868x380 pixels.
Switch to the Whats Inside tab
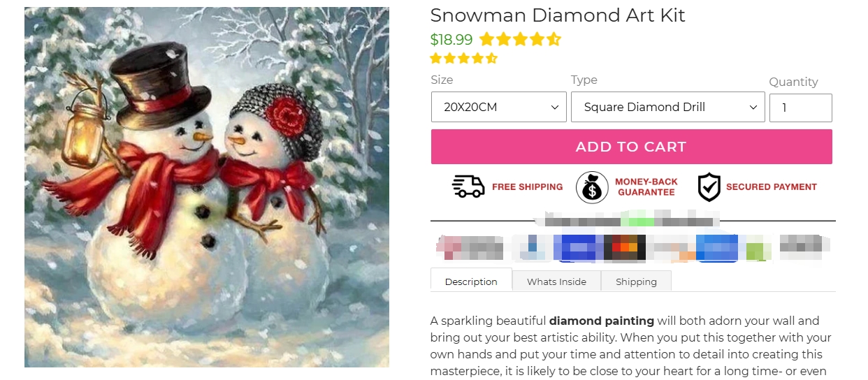point(557,282)
